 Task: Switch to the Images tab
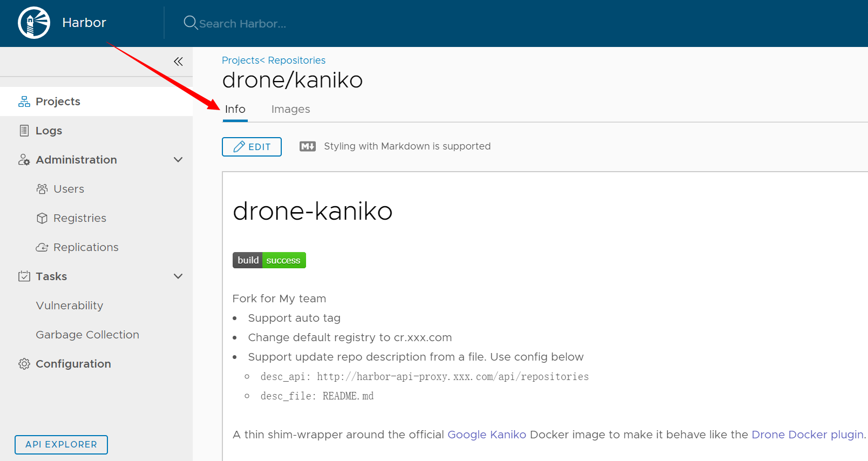[290, 109]
